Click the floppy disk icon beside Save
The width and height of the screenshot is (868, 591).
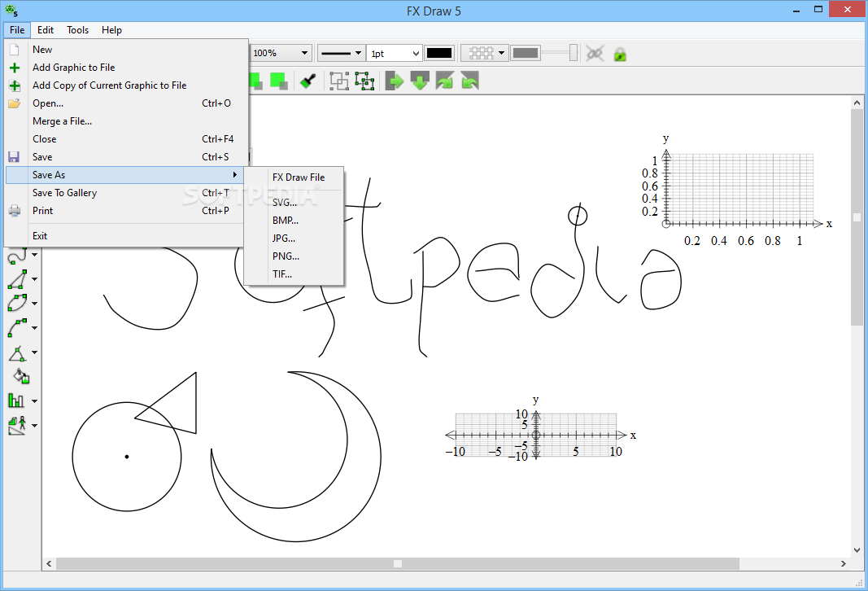coord(14,157)
